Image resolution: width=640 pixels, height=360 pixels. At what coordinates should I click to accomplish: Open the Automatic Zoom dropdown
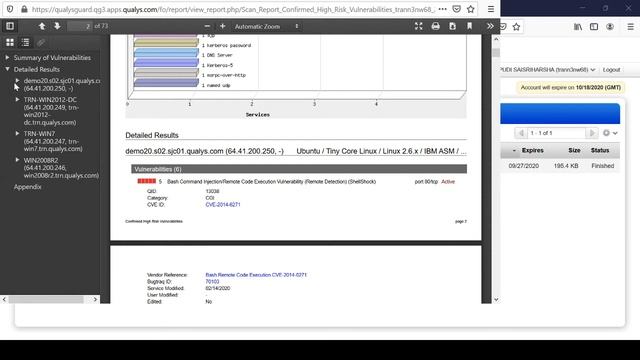(x=267, y=26)
